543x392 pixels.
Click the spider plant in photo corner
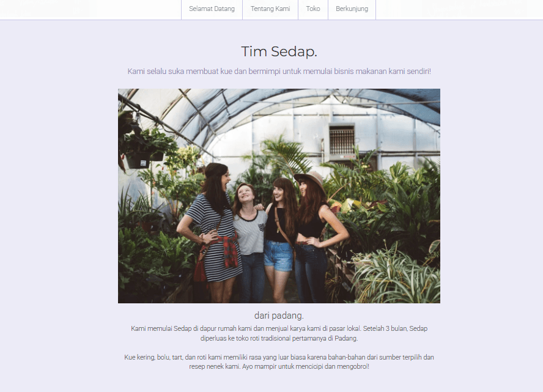[x=398, y=277]
